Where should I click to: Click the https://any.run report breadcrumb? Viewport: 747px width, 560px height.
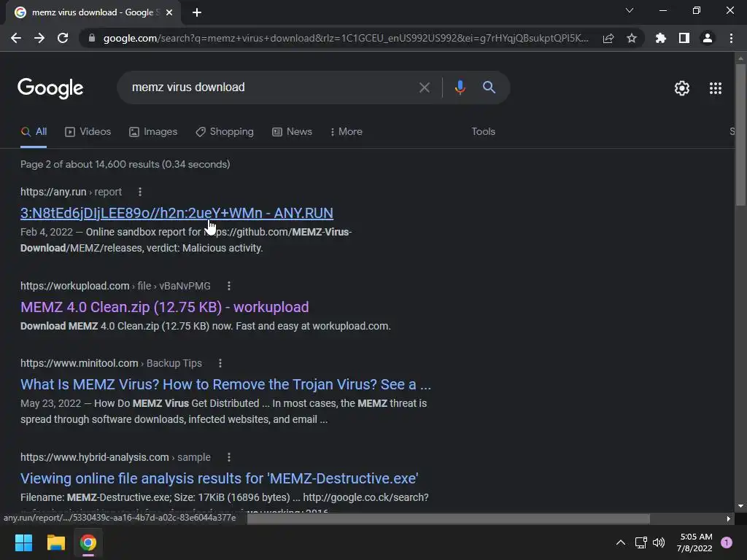[71, 192]
